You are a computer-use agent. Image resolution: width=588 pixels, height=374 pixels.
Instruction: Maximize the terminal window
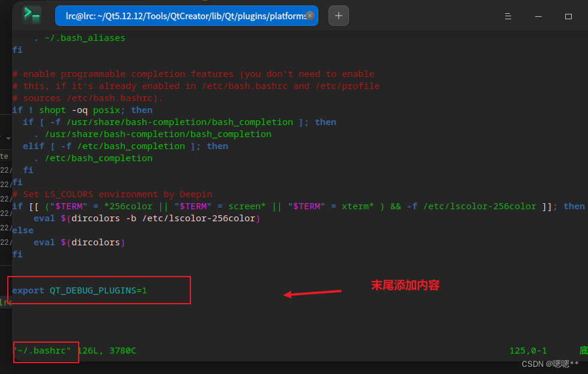tap(569, 16)
